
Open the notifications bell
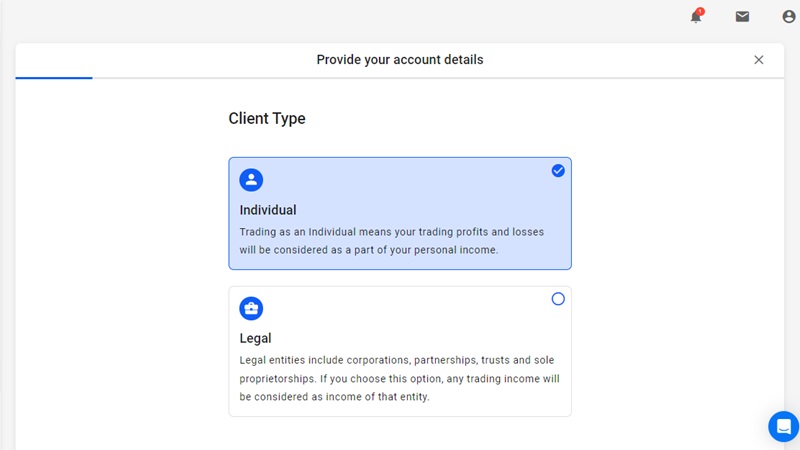click(x=696, y=16)
